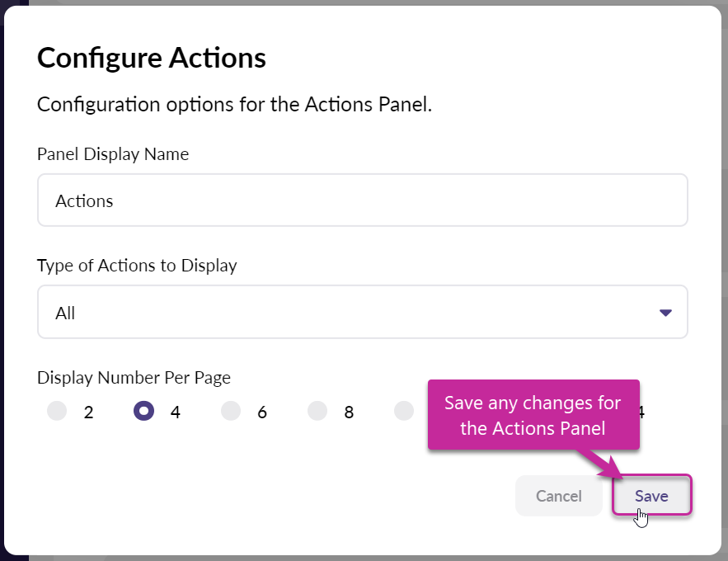The width and height of the screenshot is (728, 561).
Task: Click the 'Display Number Per Page' label
Action: (x=134, y=378)
